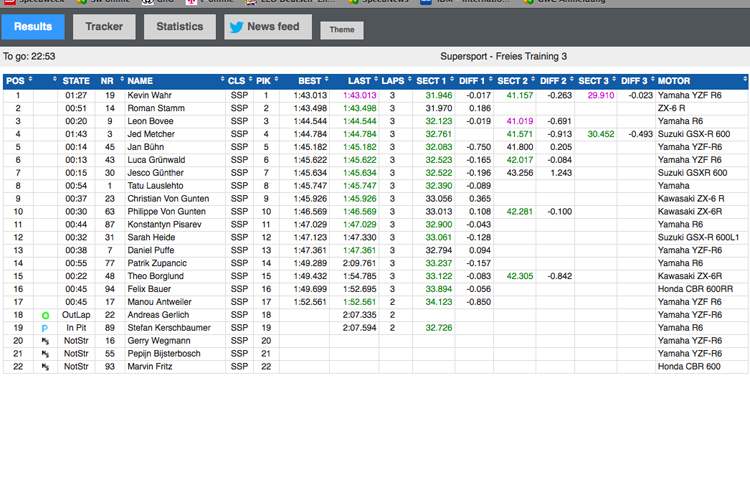Sort by the NAME column header

(x=140, y=80)
